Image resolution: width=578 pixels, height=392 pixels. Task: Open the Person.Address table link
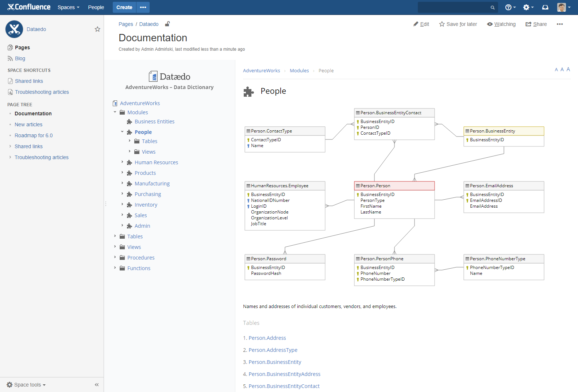(x=267, y=338)
